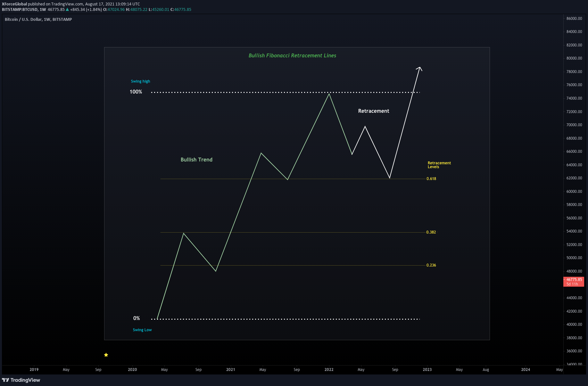Click the open price value O:47024.96
This screenshot has height=386, width=588.
(x=114, y=10)
